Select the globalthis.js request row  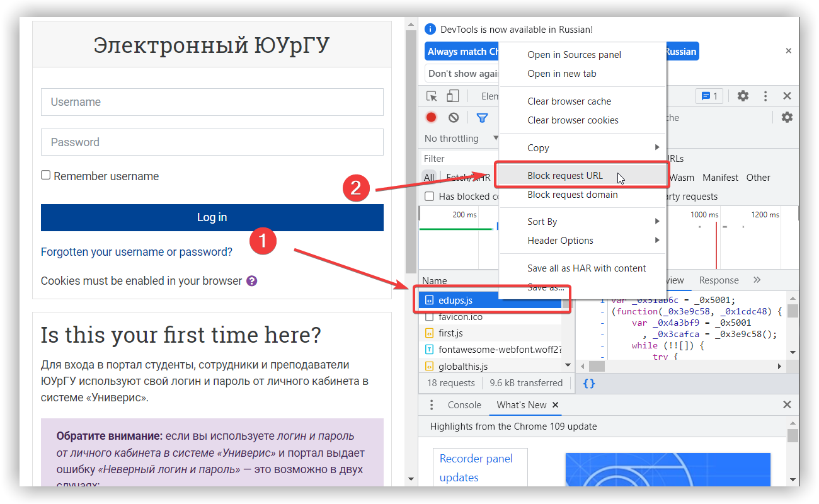pyautogui.click(x=490, y=365)
